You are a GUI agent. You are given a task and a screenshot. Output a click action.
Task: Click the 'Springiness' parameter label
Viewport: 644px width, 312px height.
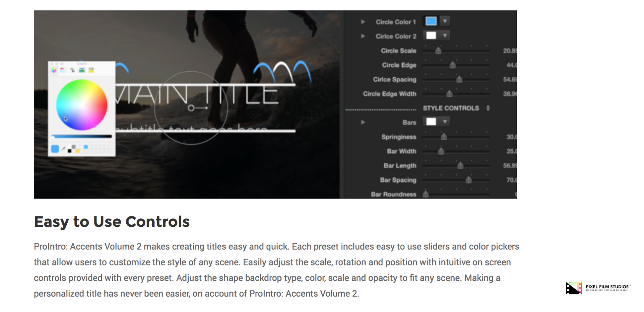click(x=399, y=137)
